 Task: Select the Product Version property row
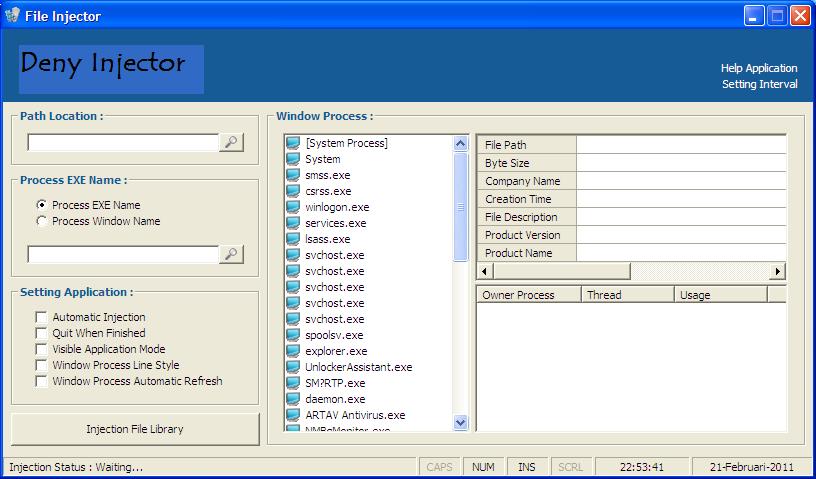point(631,235)
